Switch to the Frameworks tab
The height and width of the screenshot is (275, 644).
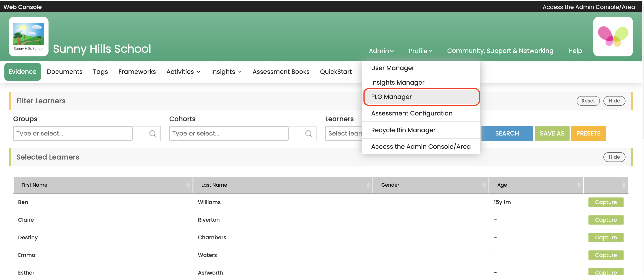click(x=137, y=72)
